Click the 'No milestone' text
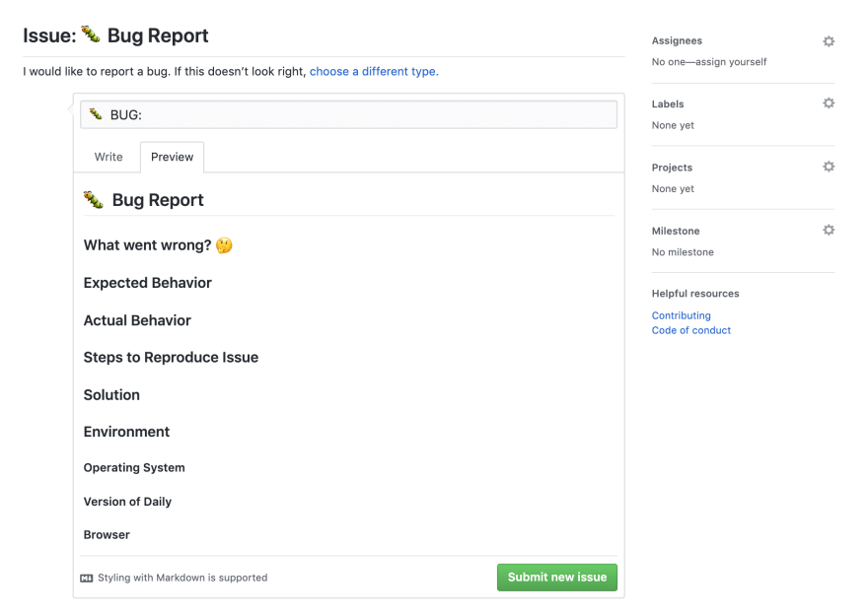Image resolution: width=868 pixels, height=616 pixels. (x=683, y=252)
